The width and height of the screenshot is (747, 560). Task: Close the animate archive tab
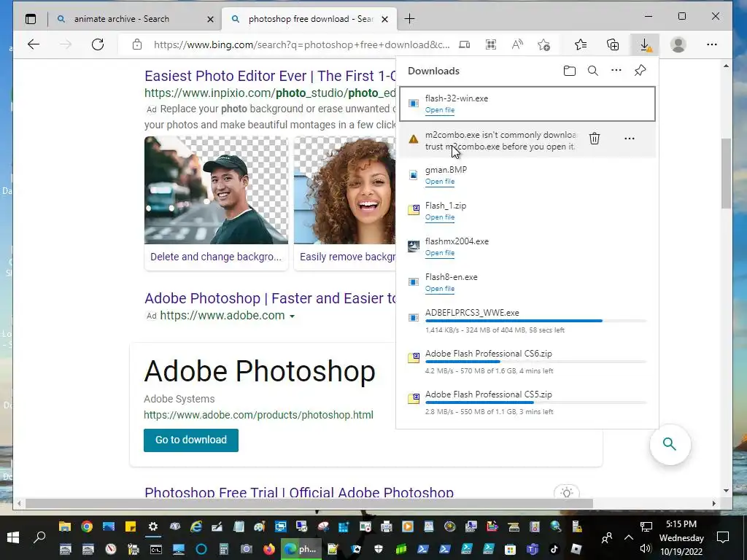(x=210, y=19)
